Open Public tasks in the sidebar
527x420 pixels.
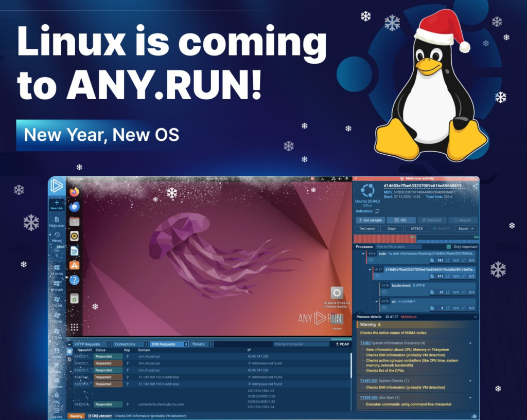pyautogui.click(x=57, y=222)
